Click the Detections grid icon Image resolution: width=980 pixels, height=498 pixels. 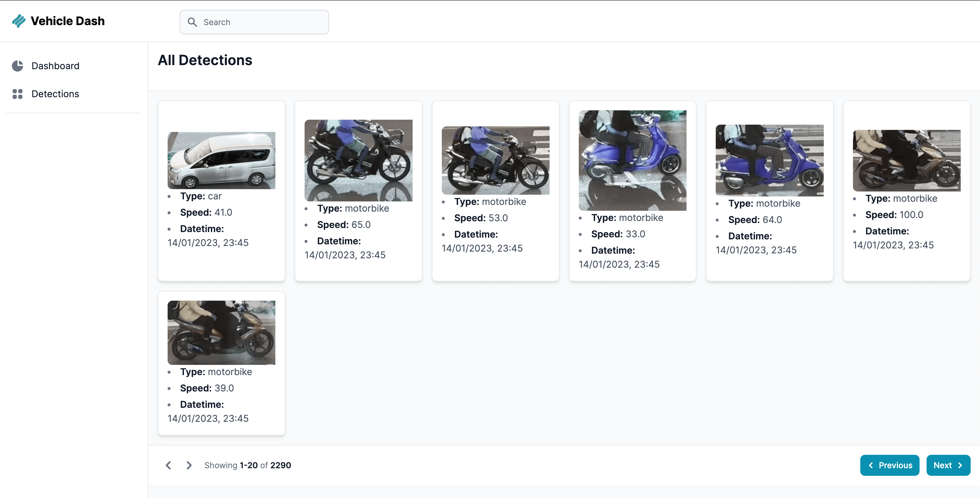(18, 94)
